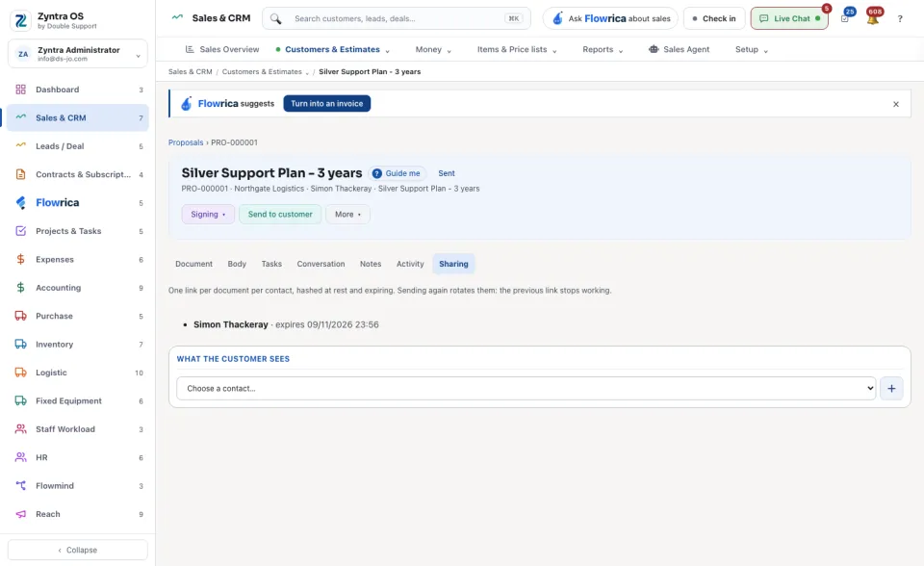Click the Projects & Tasks checkbox icon

20,231
